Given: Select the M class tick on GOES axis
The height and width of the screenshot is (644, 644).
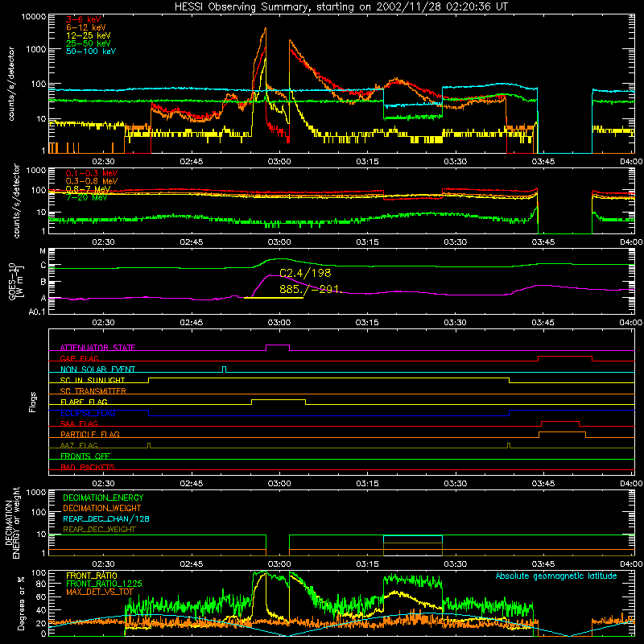Looking at the screenshot, I should pos(43,251).
